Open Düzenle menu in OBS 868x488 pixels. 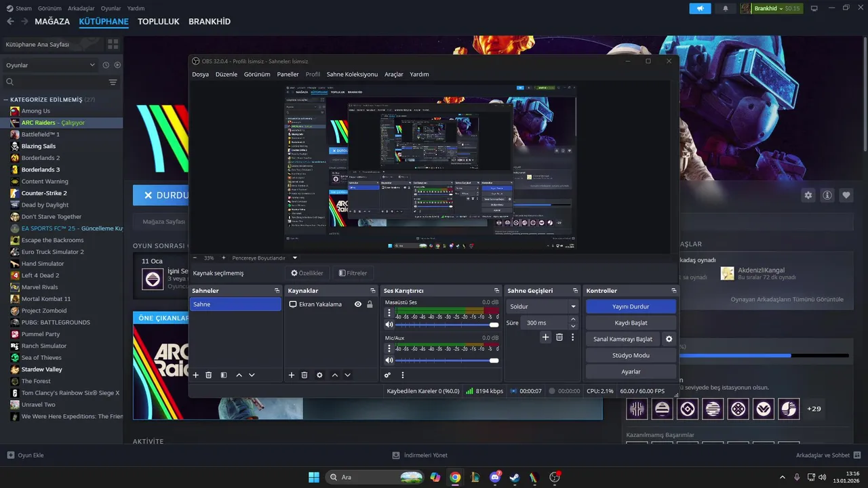tap(226, 75)
